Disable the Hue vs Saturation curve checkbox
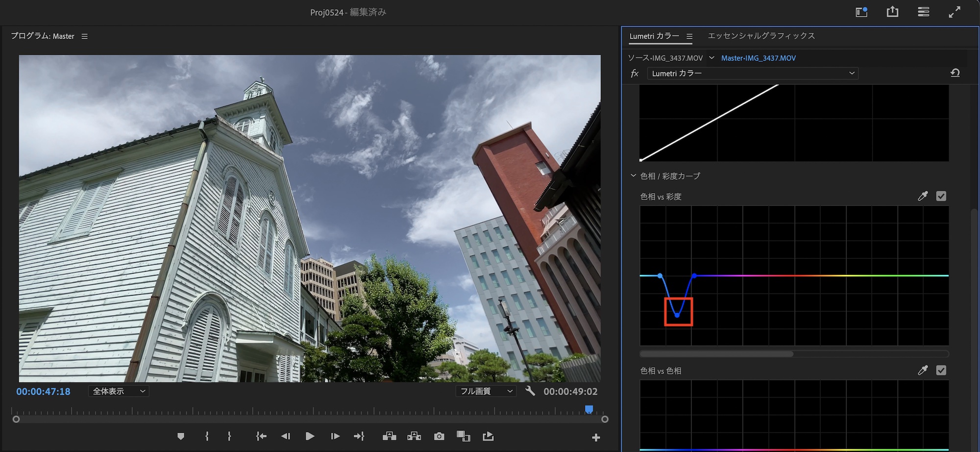The image size is (980, 452). point(941,196)
